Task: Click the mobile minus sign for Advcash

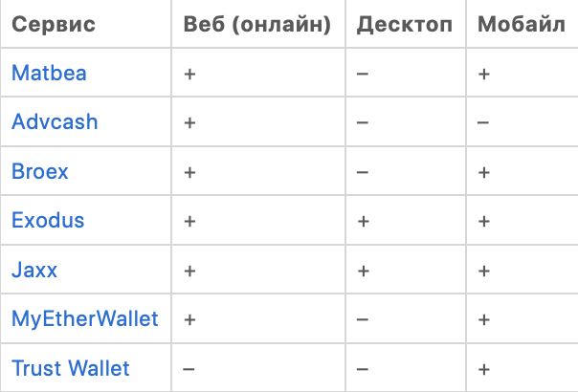Action: tap(483, 123)
